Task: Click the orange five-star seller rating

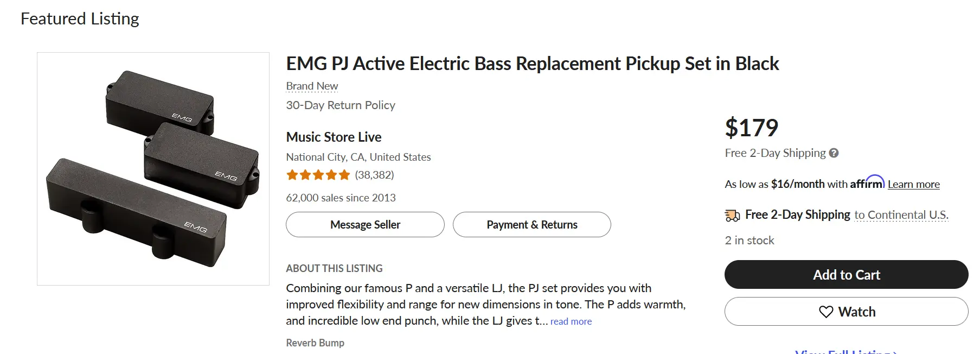Action: pyautogui.click(x=318, y=175)
